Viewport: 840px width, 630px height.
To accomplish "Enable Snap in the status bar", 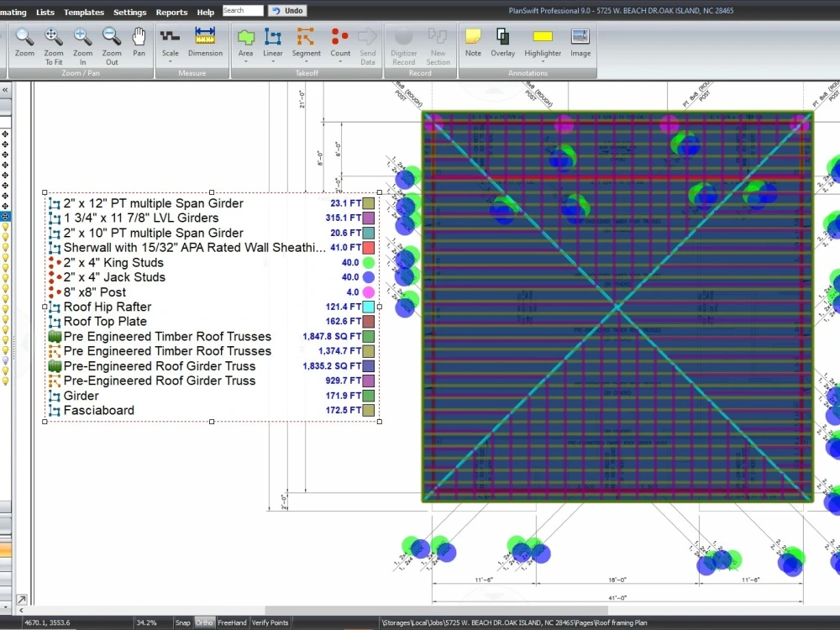I will click(x=182, y=622).
